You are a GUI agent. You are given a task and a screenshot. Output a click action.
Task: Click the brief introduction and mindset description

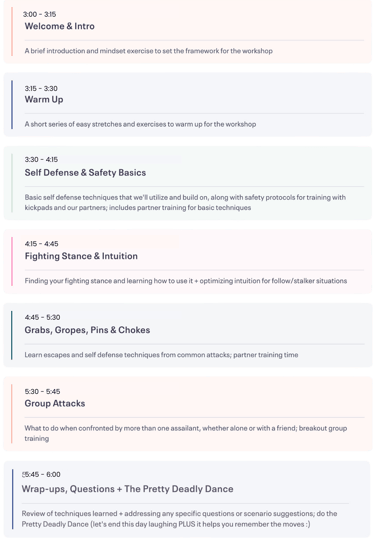[x=148, y=51]
